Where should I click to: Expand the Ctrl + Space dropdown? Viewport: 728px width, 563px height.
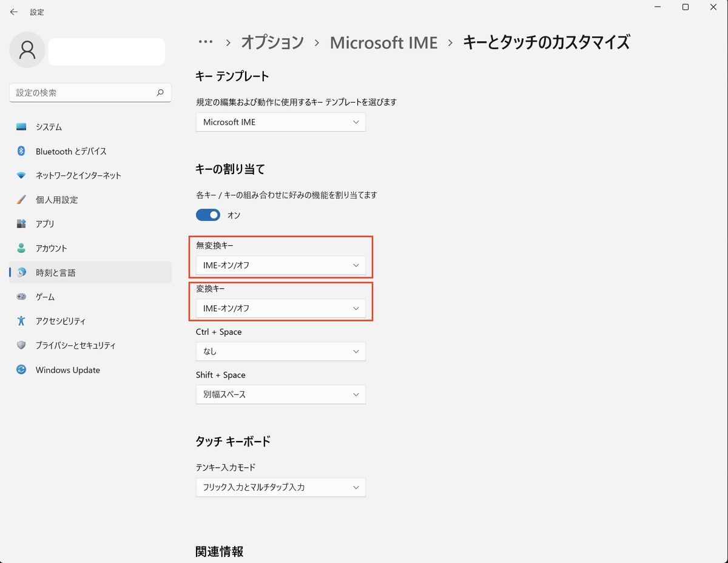pos(280,351)
